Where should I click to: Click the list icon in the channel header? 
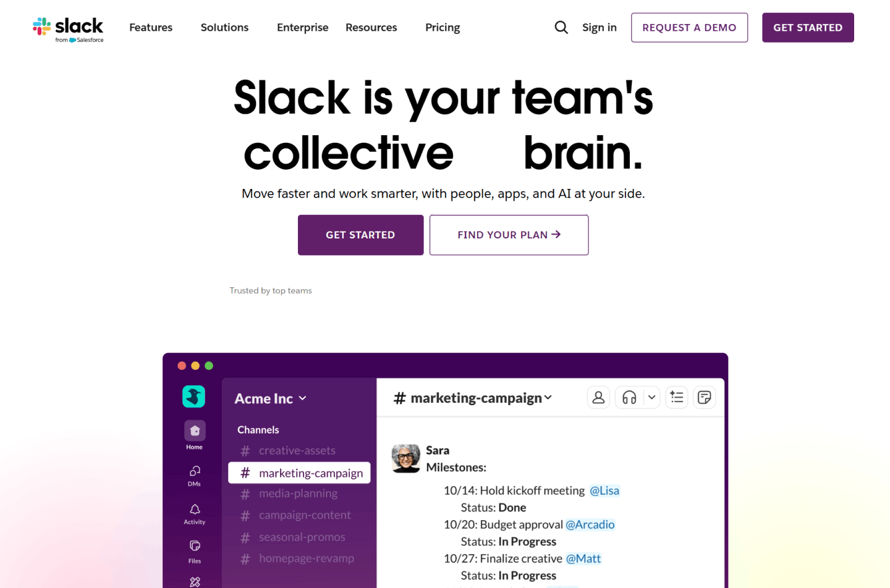(x=676, y=397)
